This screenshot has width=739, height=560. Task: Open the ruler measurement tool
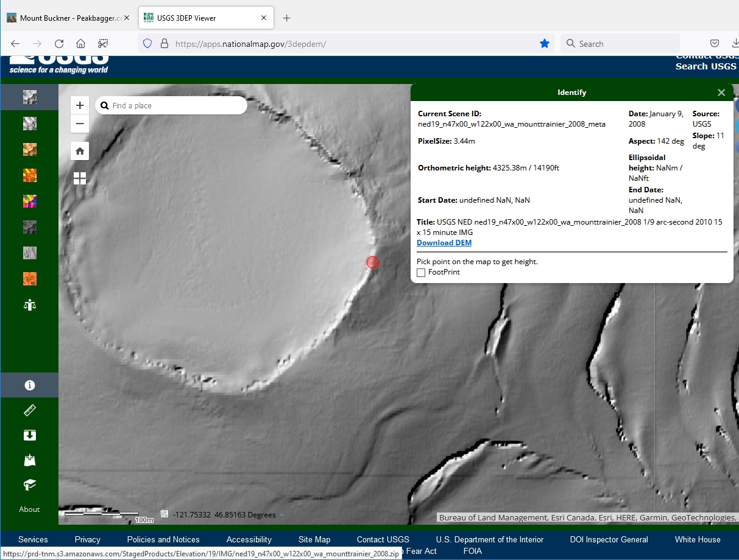[29, 411]
